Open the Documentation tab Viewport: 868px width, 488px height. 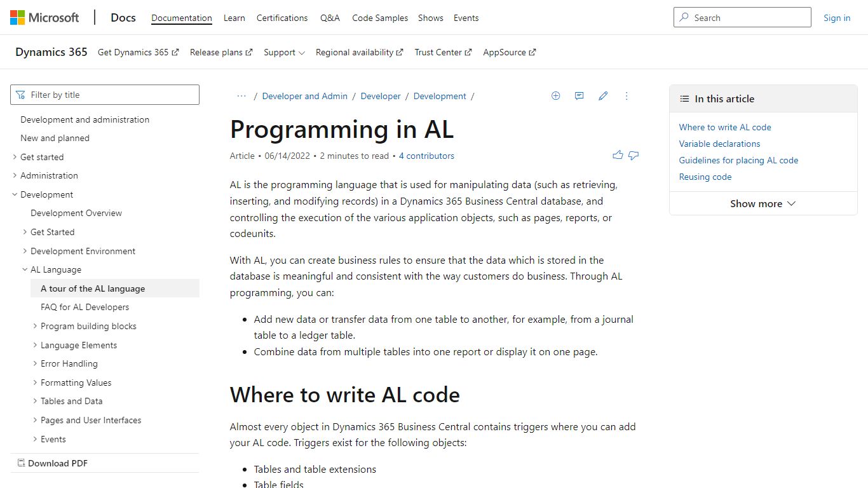point(182,18)
